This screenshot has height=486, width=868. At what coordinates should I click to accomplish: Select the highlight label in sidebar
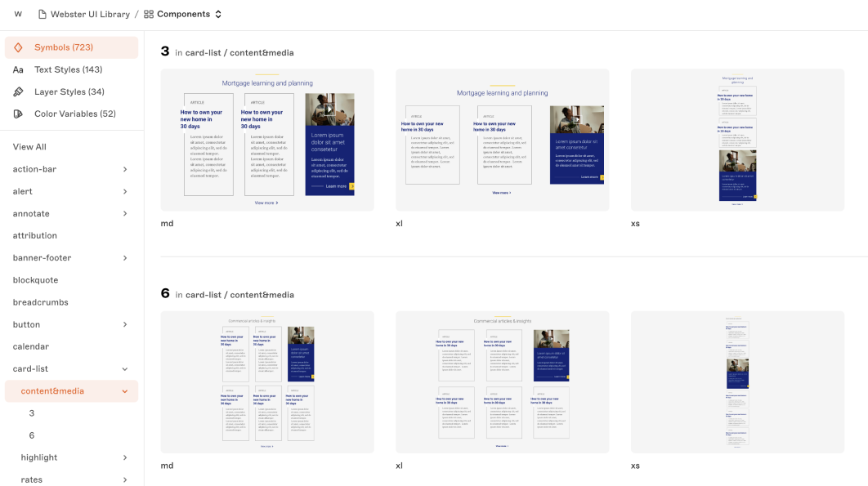click(x=38, y=457)
